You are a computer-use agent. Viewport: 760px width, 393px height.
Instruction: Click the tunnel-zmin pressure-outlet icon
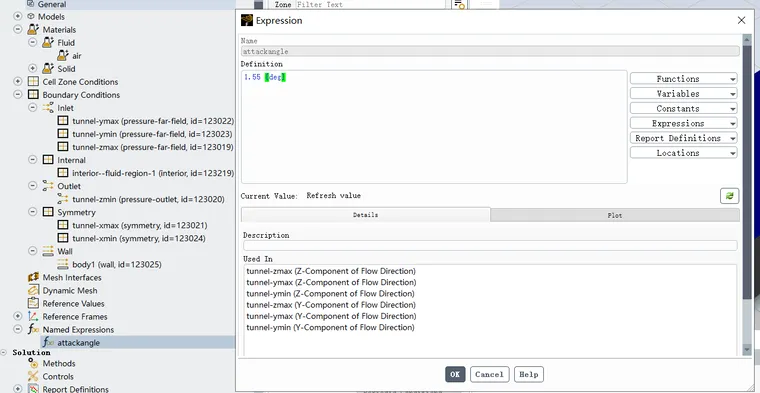63,199
